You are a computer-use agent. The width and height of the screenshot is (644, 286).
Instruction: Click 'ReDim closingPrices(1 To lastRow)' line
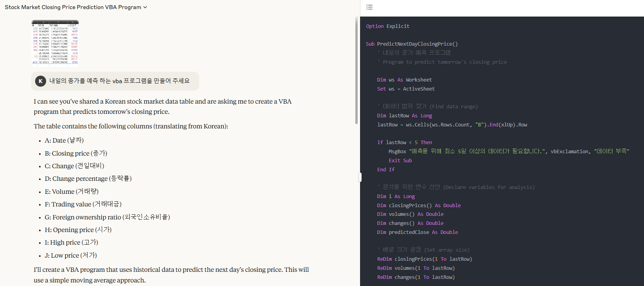(x=424, y=259)
